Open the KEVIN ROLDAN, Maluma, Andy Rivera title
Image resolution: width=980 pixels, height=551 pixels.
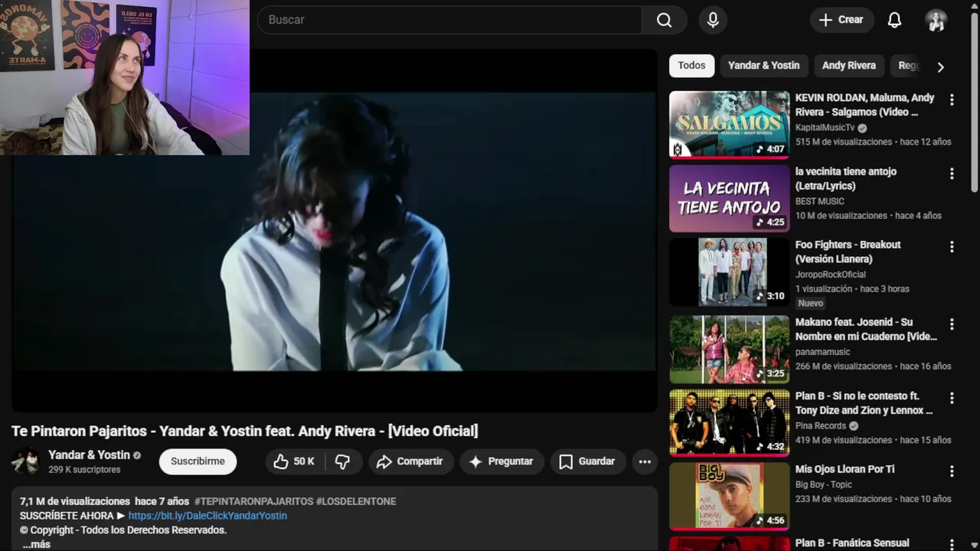pyautogui.click(x=864, y=105)
